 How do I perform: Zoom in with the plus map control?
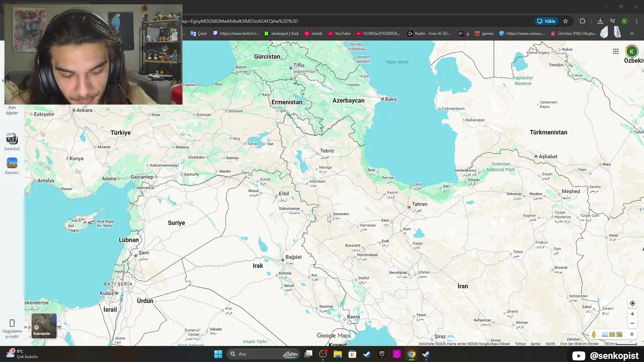pyautogui.click(x=632, y=314)
